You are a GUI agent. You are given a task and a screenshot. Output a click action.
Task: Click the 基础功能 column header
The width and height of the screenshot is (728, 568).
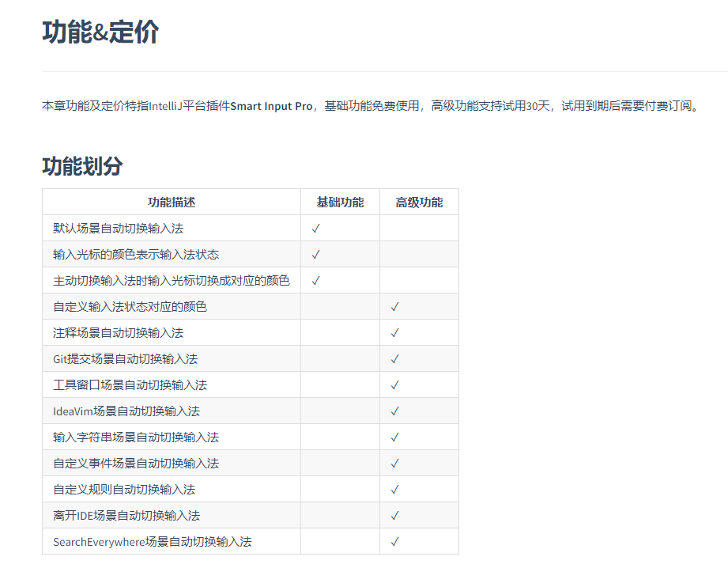(340, 203)
